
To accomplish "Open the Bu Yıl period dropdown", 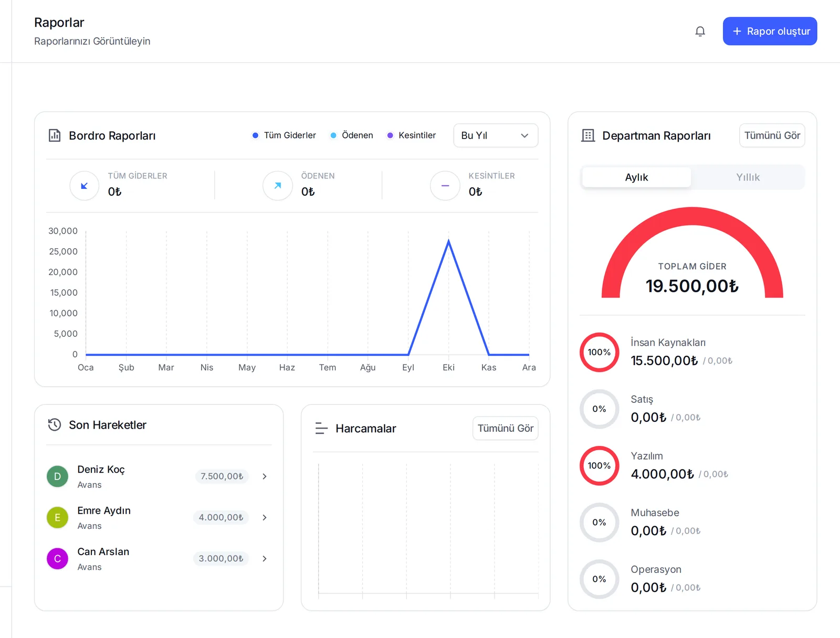I will [x=496, y=135].
